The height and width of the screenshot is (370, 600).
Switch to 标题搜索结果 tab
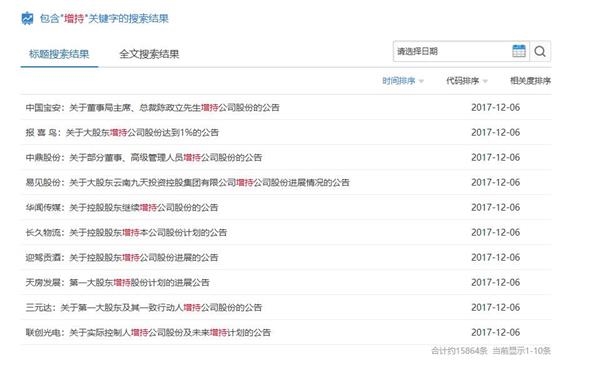pyautogui.click(x=59, y=54)
